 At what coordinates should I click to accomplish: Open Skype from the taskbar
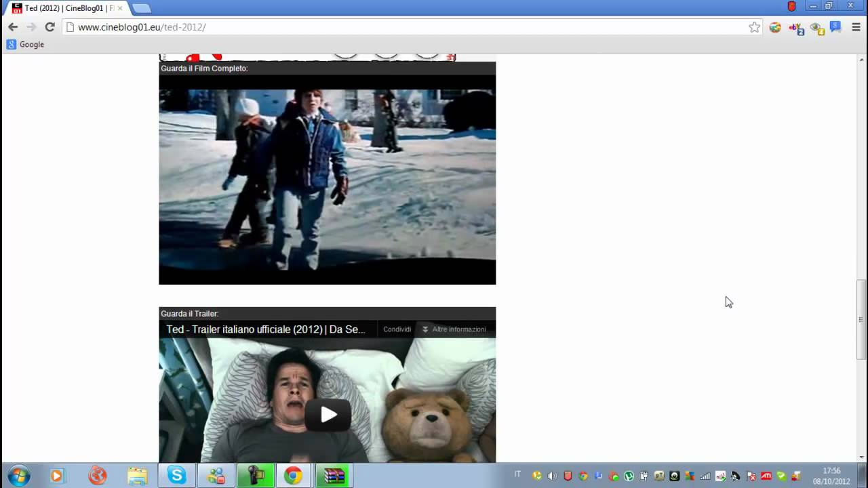click(x=177, y=476)
